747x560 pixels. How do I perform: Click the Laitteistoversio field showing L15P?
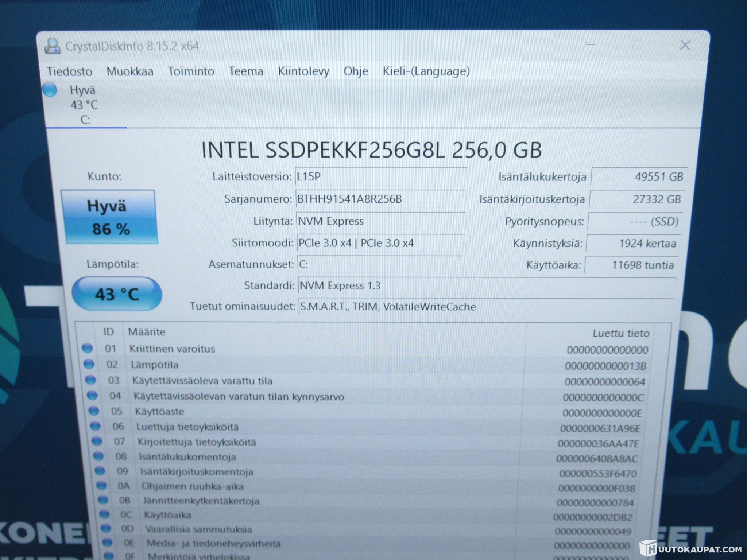coord(380,177)
